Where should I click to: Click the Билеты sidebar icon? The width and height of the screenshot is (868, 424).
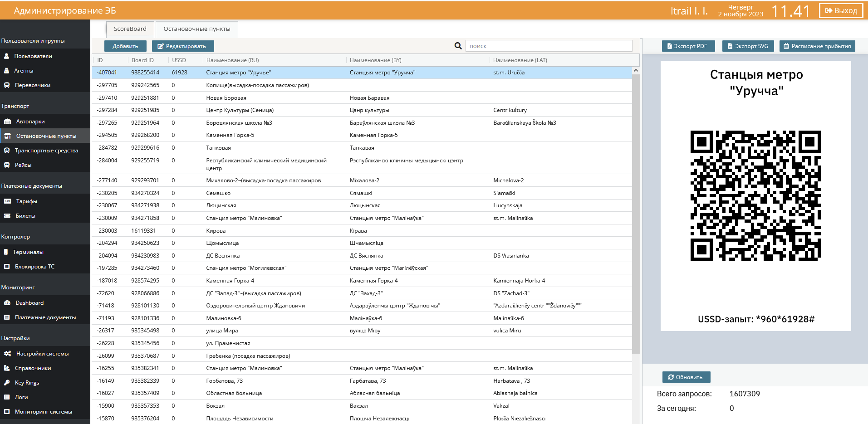coord(7,216)
